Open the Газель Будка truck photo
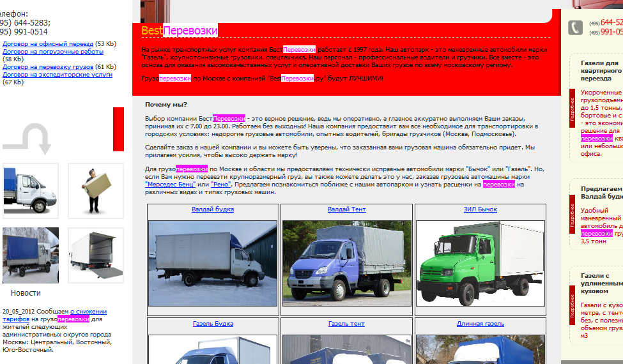Viewport: 623px width, 364px height. pyautogui.click(x=213, y=349)
